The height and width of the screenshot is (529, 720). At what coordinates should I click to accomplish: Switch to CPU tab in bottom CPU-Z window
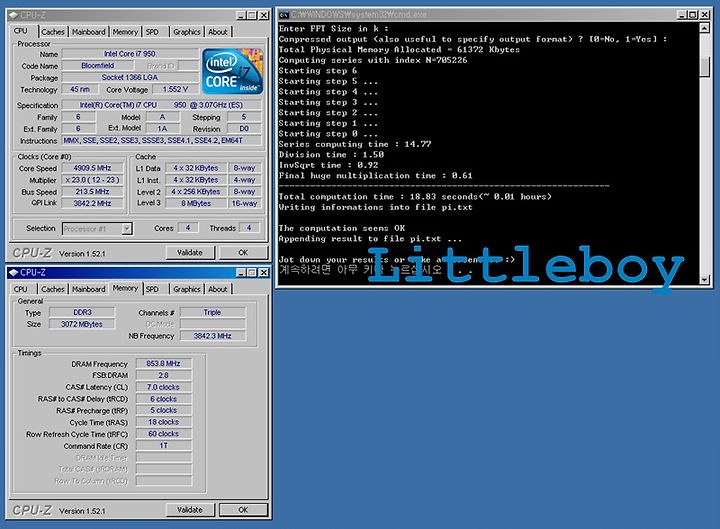(x=21, y=289)
